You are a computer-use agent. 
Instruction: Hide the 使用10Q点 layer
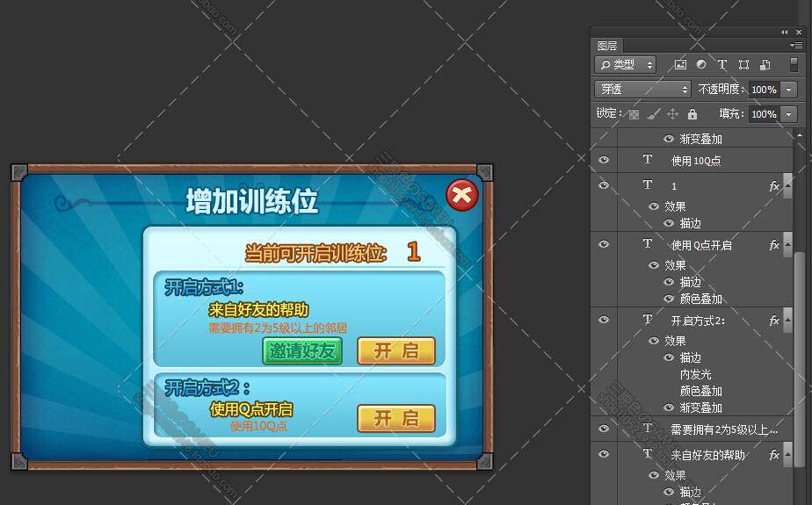pyautogui.click(x=604, y=160)
